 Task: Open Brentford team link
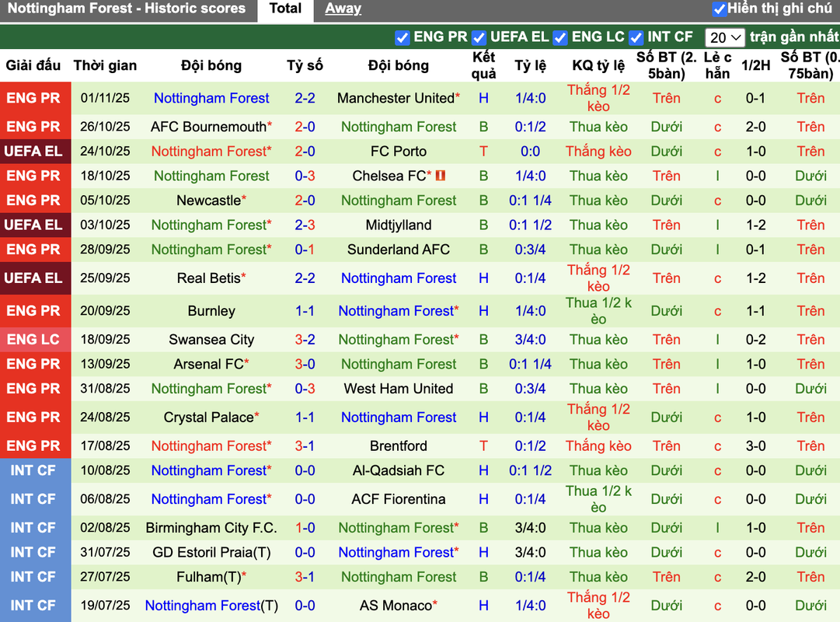coord(399,446)
